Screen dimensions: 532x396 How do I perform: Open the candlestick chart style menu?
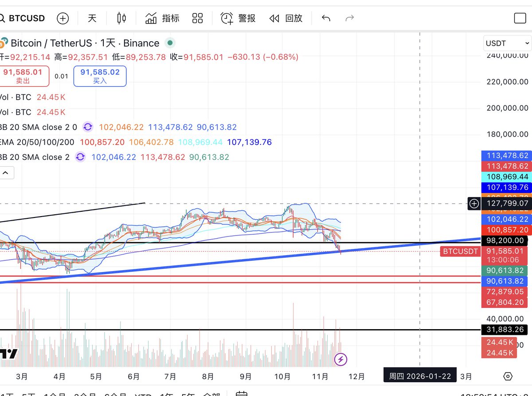click(121, 18)
